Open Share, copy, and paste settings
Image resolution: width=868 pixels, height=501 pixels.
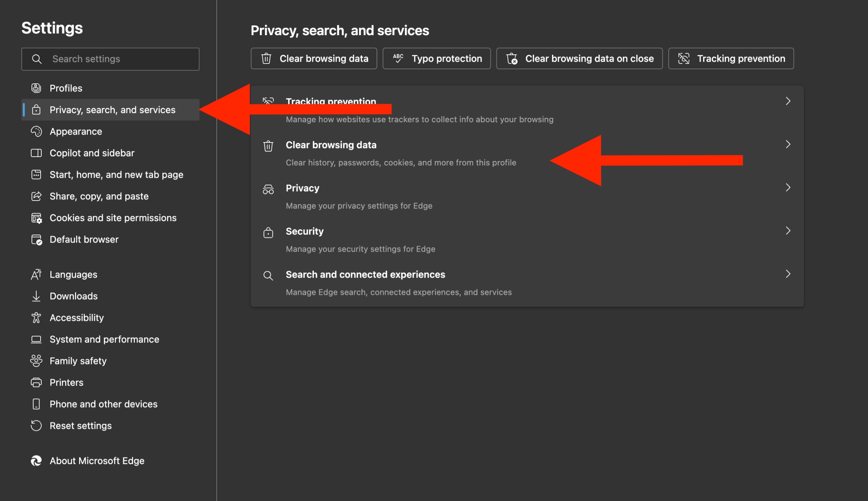[x=110, y=196]
